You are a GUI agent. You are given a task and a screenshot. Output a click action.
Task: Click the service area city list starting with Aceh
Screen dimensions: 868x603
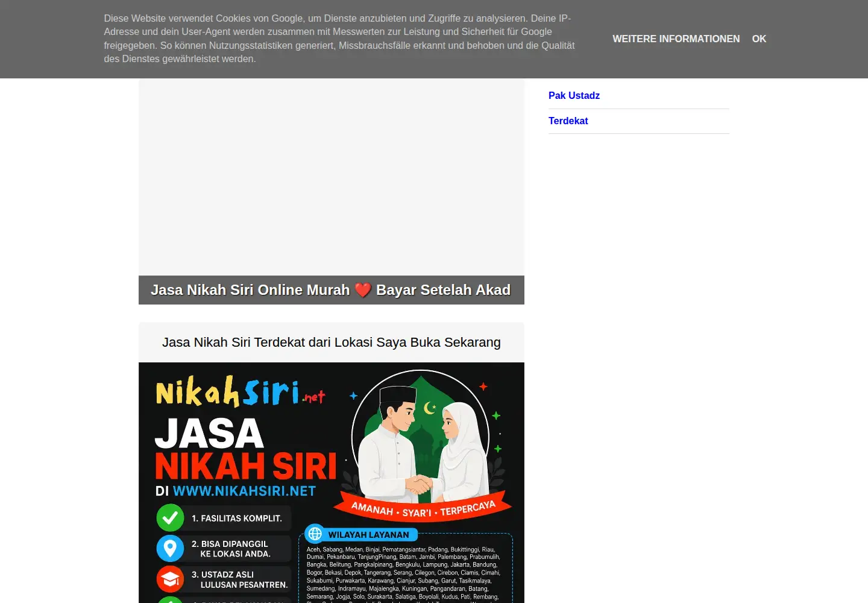(403, 573)
